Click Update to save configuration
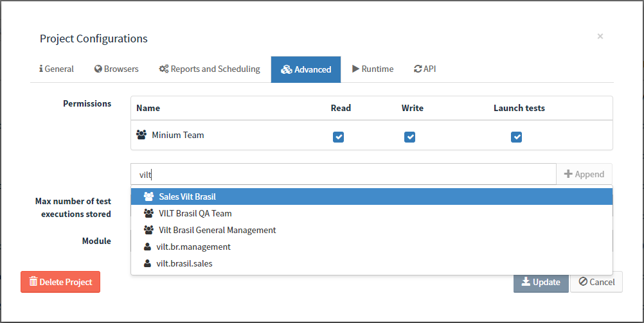 pyautogui.click(x=541, y=282)
